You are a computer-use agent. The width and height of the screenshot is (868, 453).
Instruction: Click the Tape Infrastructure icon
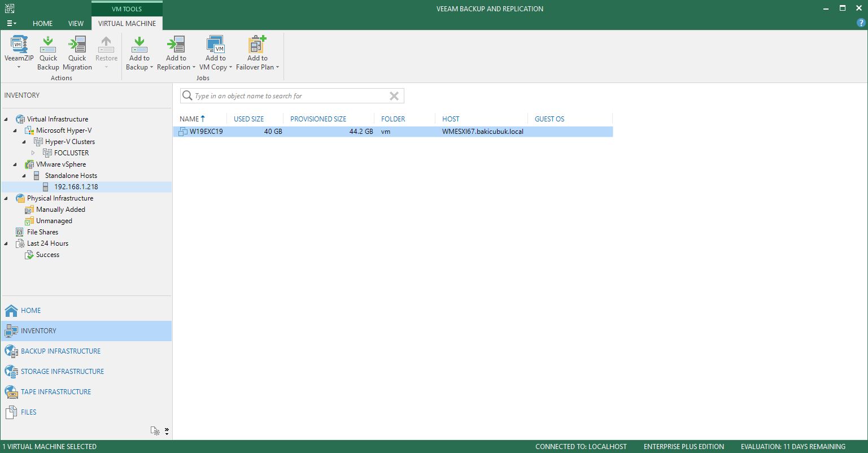11,392
